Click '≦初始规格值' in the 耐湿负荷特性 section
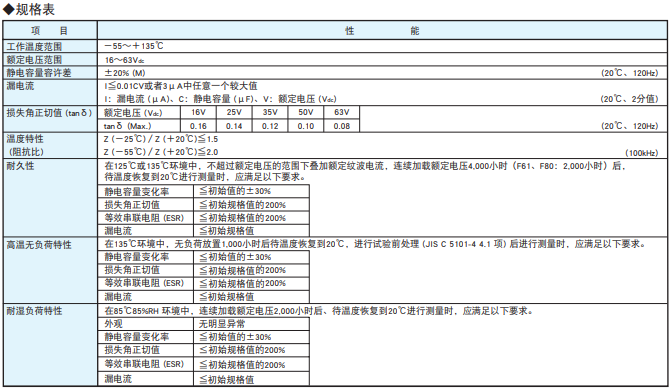The width and height of the screenshot is (670, 392). [x=226, y=379]
